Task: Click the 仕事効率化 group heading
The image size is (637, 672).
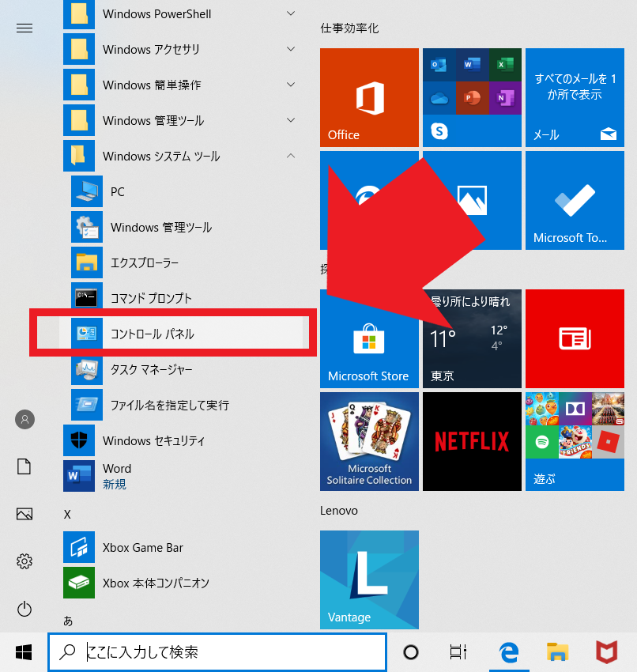Action: [x=349, y=28]
